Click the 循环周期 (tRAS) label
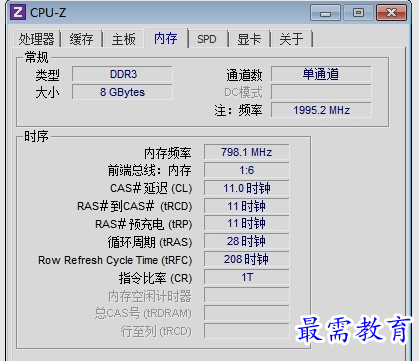 coord(150,242)
